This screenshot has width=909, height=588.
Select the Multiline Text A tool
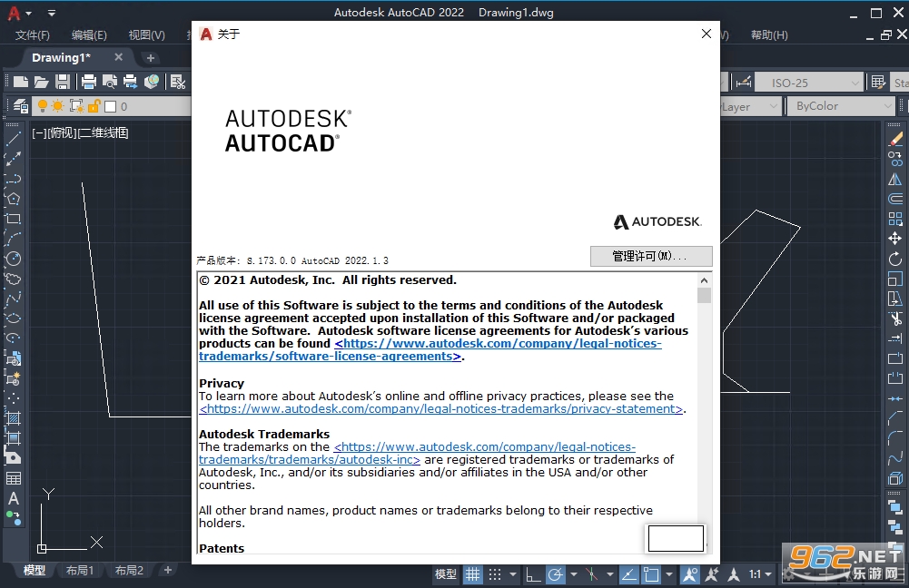pyautogui.click(x=13, y=498)
